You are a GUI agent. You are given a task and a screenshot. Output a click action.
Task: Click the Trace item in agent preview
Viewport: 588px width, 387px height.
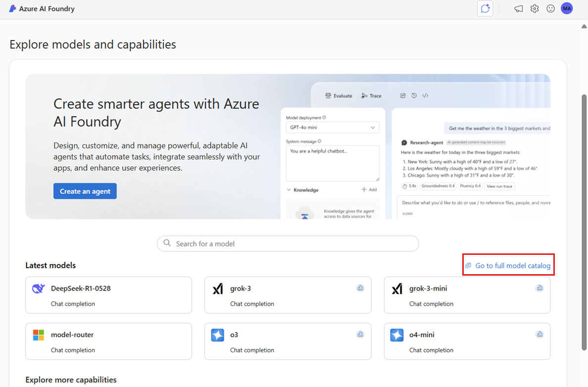(x=371, y=96)
